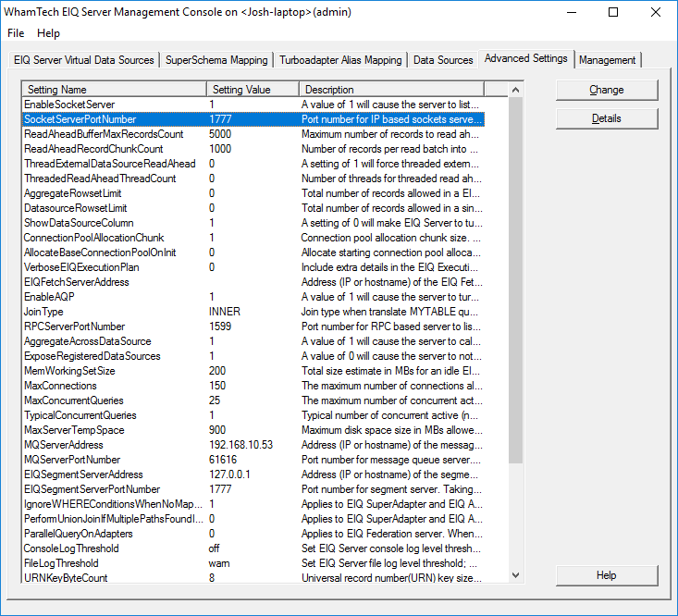Sort by Setting Value column header

(x=253, y=90)
